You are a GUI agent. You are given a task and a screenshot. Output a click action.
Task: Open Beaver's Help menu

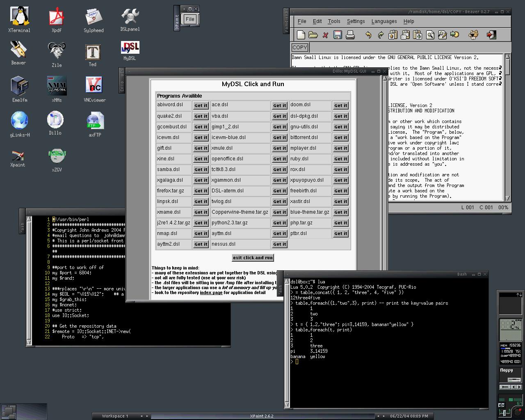[409, 21]
